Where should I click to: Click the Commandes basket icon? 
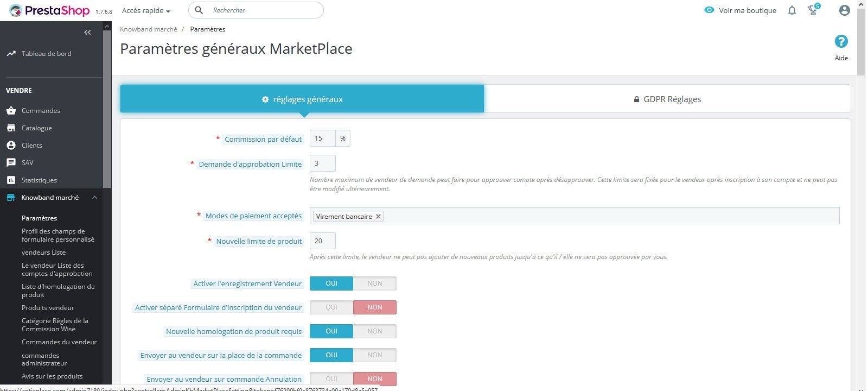(11, 111)
